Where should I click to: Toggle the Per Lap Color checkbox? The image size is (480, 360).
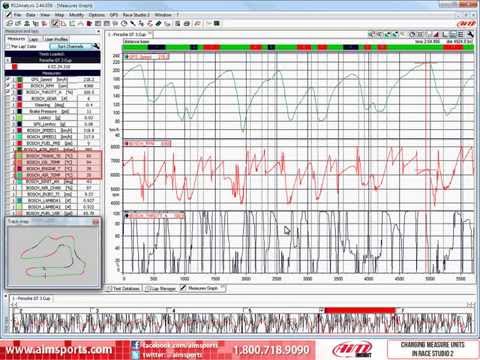pos(9,46)
